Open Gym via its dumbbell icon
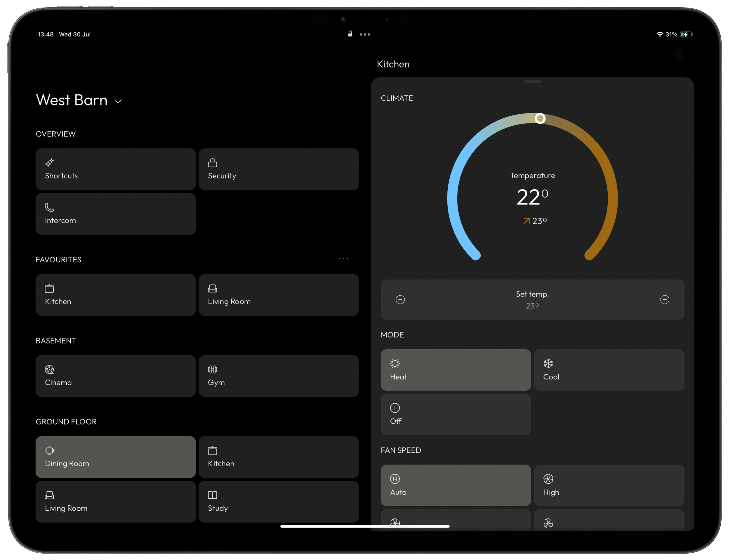The image size is (730, 560). click(x=212, y=369)
